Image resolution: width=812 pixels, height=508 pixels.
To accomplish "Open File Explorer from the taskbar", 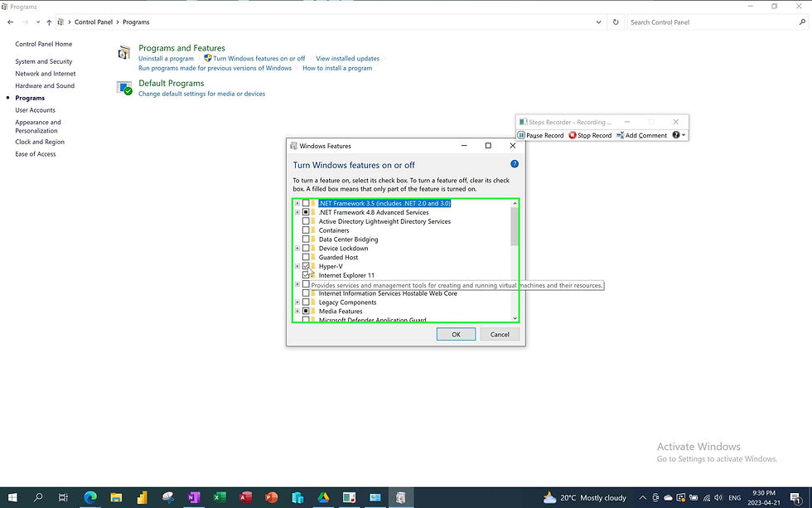I will point(116,498).
